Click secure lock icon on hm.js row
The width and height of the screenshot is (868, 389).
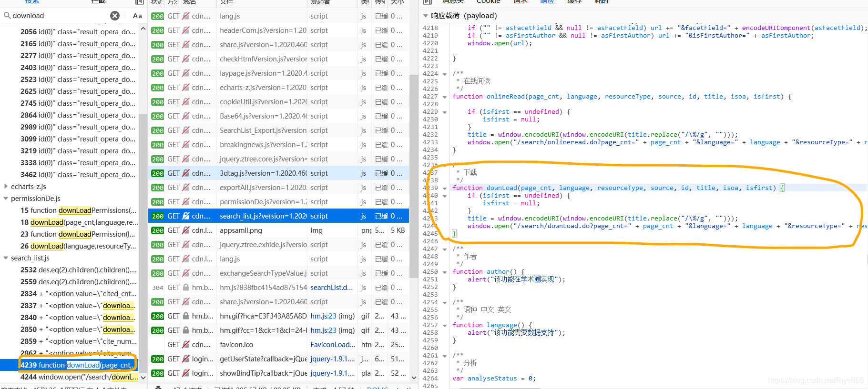tap(186, 288)
